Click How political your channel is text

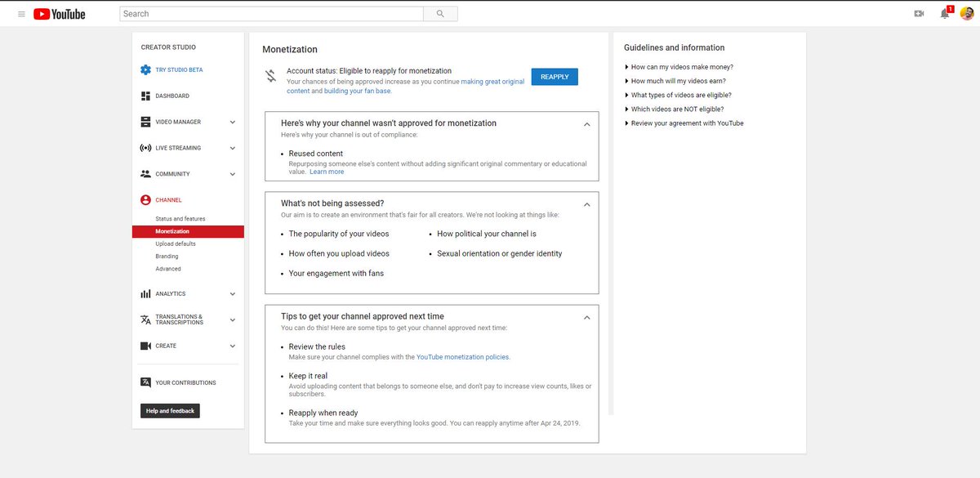[x=487, y=234]
